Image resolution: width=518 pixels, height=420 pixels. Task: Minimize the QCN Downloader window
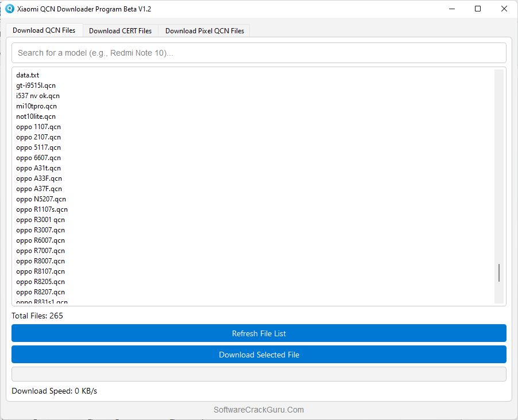[x=452, y=9]
